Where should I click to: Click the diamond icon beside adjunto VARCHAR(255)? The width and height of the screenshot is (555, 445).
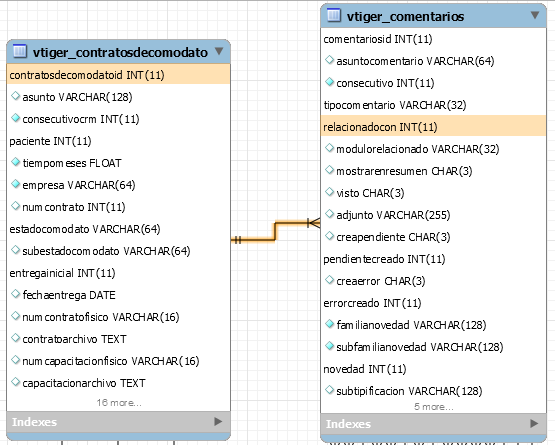329,214
